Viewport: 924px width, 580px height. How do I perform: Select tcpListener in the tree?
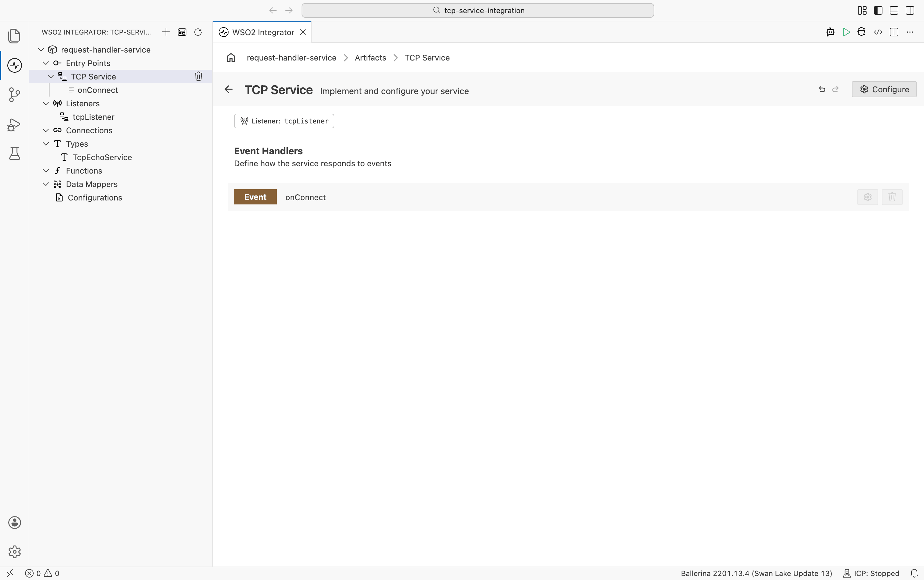pyautogui.click(x=94, y=117)
